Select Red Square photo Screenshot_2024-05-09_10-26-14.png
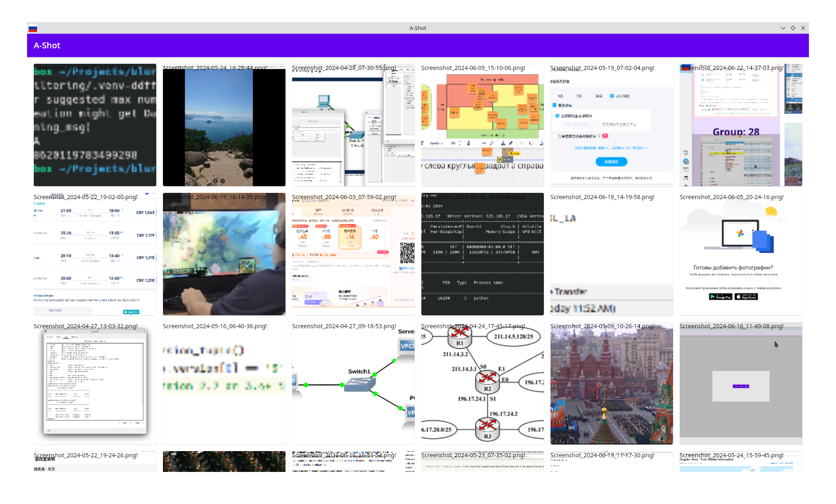This screenshot has width=836, height=504. pyautogui.click(x=612, y=383)
